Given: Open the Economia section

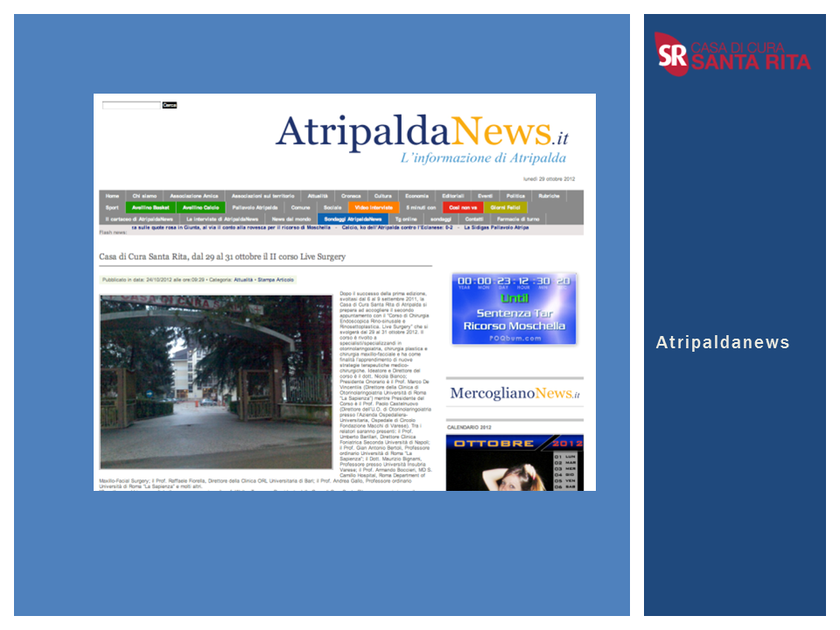Looking at the screenshot, I should pyautogui.click(x=416, y=196).
